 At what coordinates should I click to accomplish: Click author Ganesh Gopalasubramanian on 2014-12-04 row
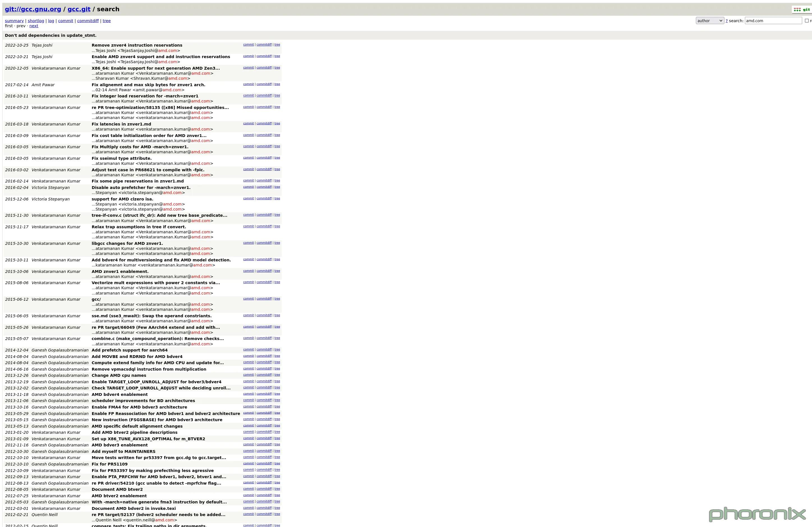click(x=60, y=350)
